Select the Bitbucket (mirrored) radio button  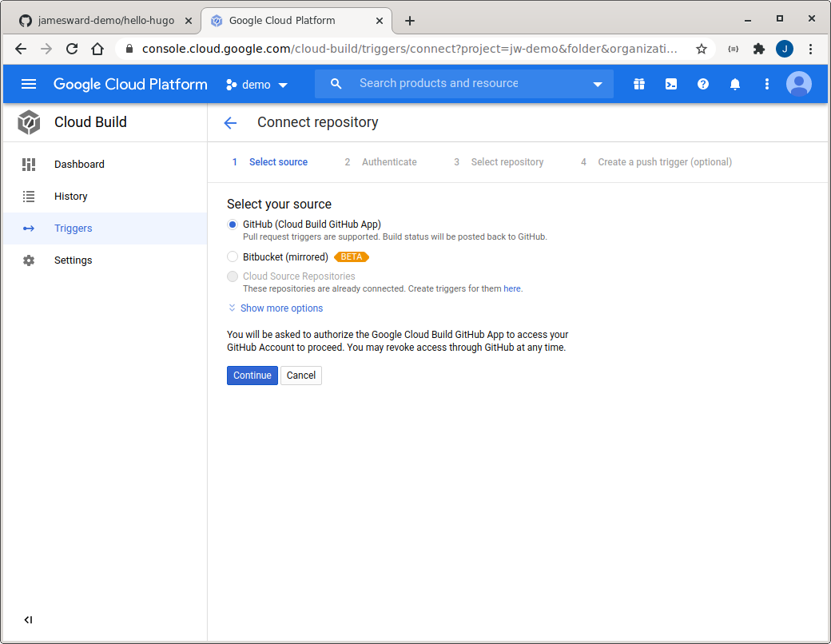click(x=233, y=256)
